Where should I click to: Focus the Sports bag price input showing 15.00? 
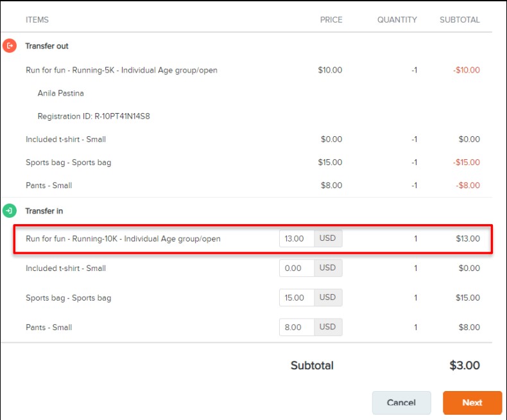(296, 298)
